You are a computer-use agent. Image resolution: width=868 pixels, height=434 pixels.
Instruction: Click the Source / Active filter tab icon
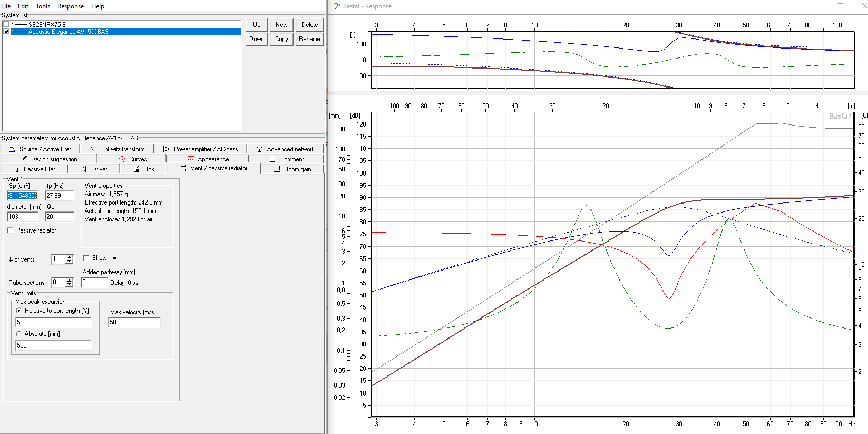(x=12, y=149)
